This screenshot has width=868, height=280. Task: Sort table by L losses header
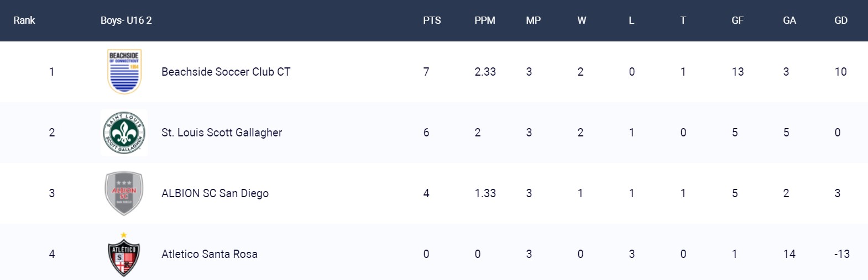(x=631, y=20)
